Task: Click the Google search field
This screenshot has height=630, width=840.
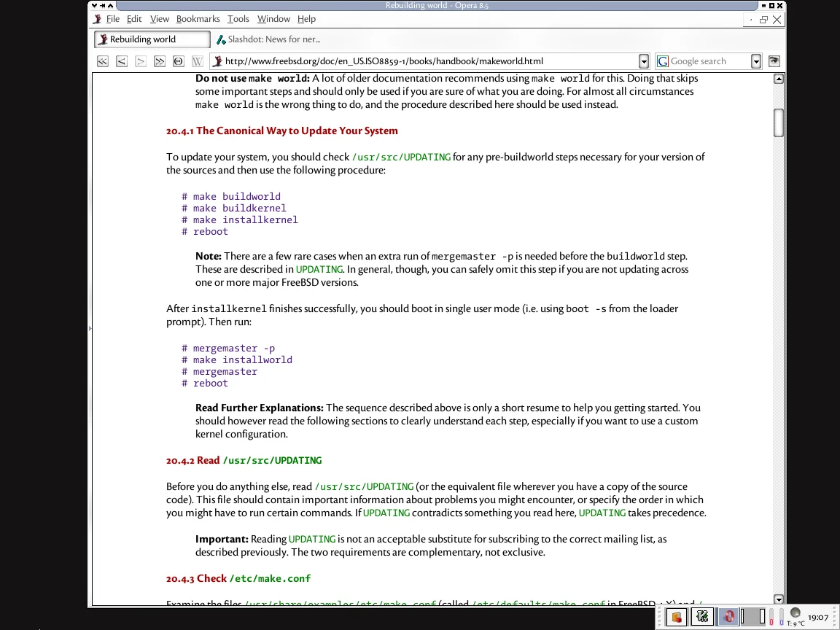Action: pyautogui.click(x=708, y=61)
